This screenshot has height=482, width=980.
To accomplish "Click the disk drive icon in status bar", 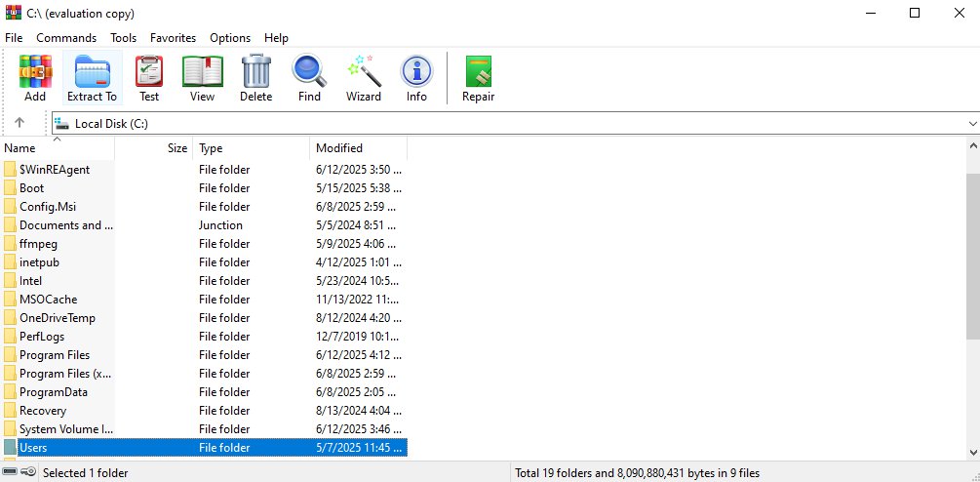I will (10, 472).
